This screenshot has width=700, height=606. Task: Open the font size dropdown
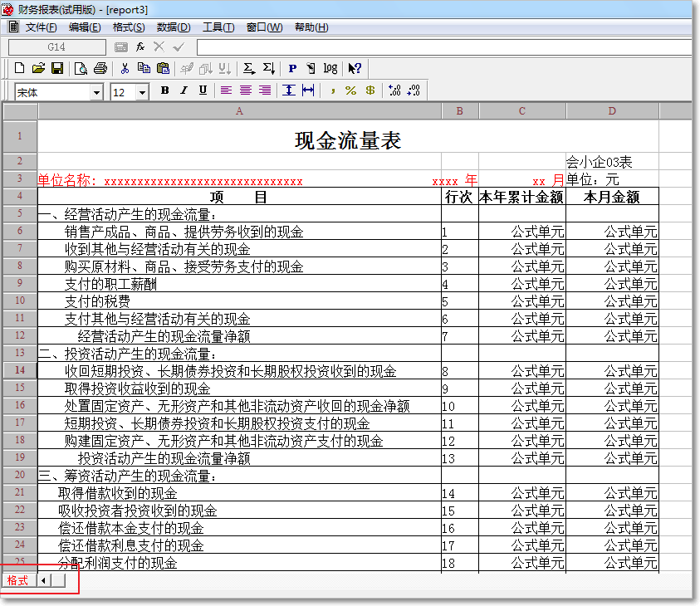pos(144,90)
